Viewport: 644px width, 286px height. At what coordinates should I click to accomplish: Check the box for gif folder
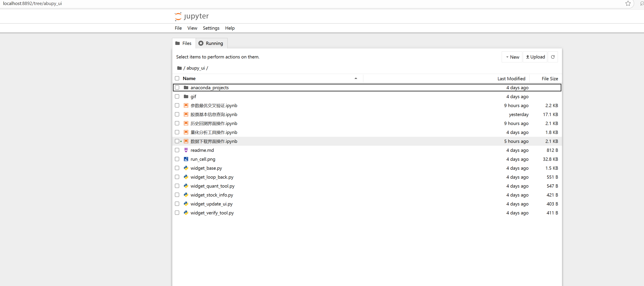(177, 97)
